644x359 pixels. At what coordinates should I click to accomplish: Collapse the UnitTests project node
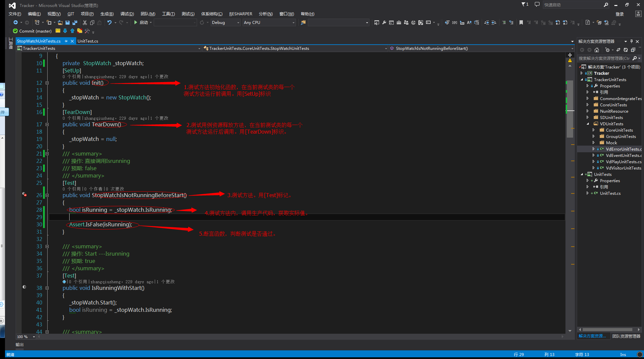coord(581,174)
